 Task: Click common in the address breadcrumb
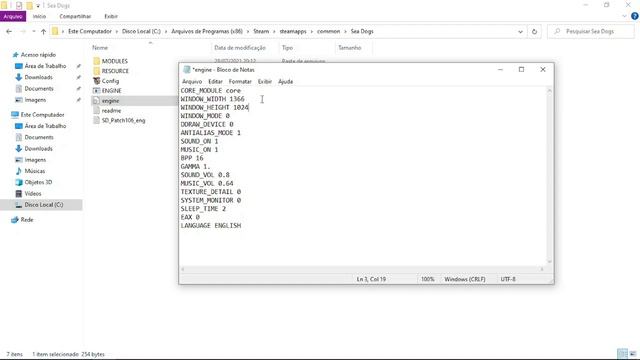(x=328, y=31)
